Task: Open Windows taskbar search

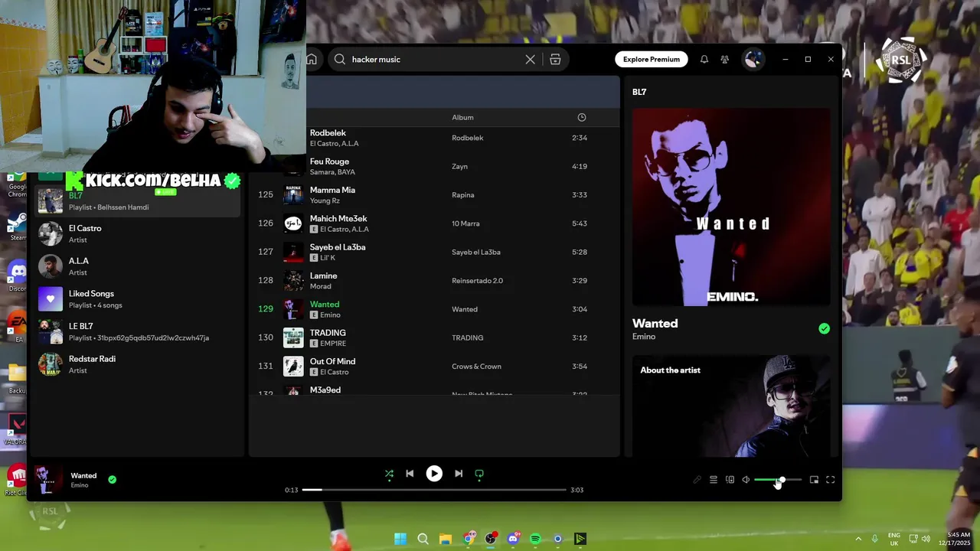Action: tap(423, 539)
